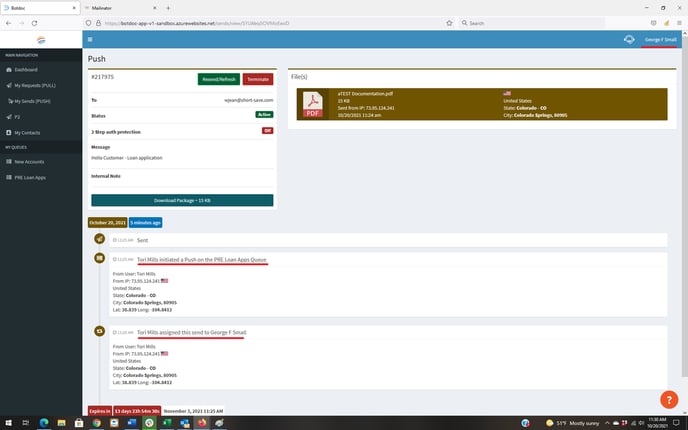The image size is (688, 430).
Task: Click Download Package - 15 KB button
Action: coord(182,200)
